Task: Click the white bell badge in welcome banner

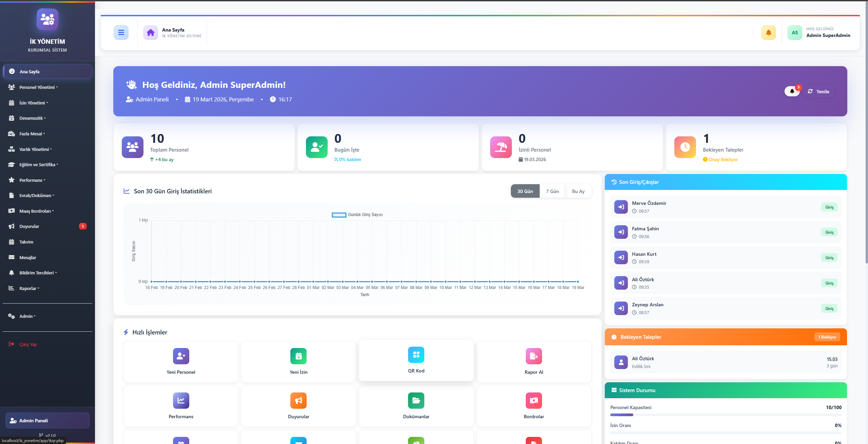Action: coord(792,91)
